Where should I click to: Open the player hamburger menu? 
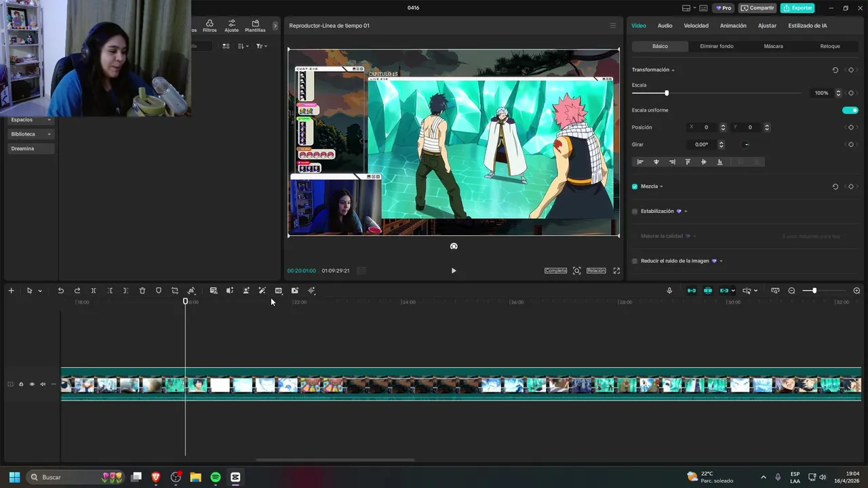click(613, 26)
